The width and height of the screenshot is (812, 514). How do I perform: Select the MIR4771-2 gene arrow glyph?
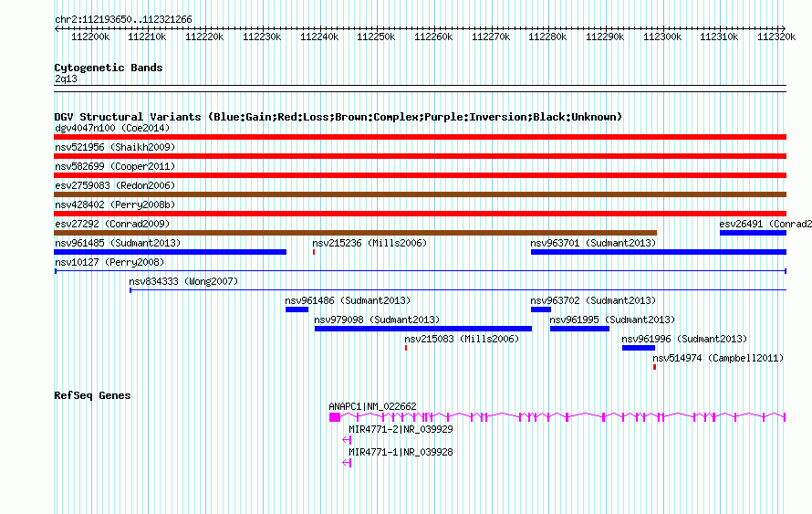click(347, 440)
